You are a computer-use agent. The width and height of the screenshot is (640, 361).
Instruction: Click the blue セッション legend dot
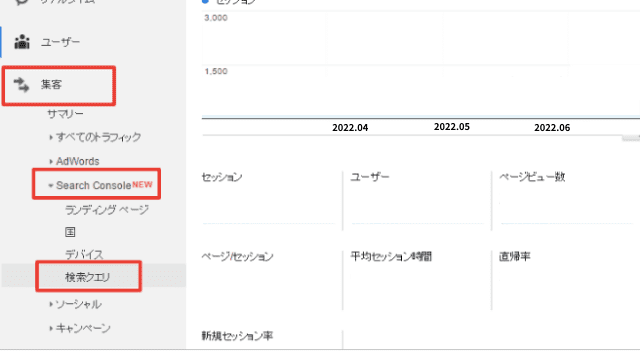coord(205,2)
